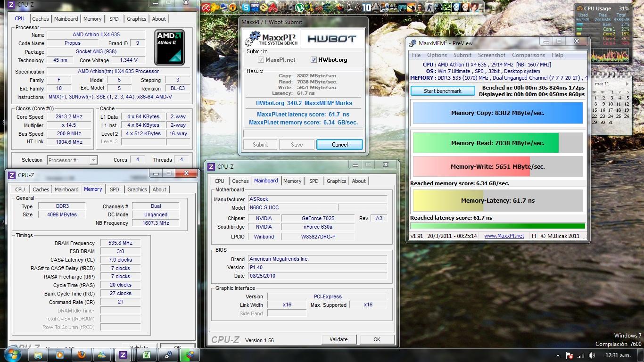Open the Help menu in MaxxMEM
This screenshot has width=644, height=362.
click(557, 55)
